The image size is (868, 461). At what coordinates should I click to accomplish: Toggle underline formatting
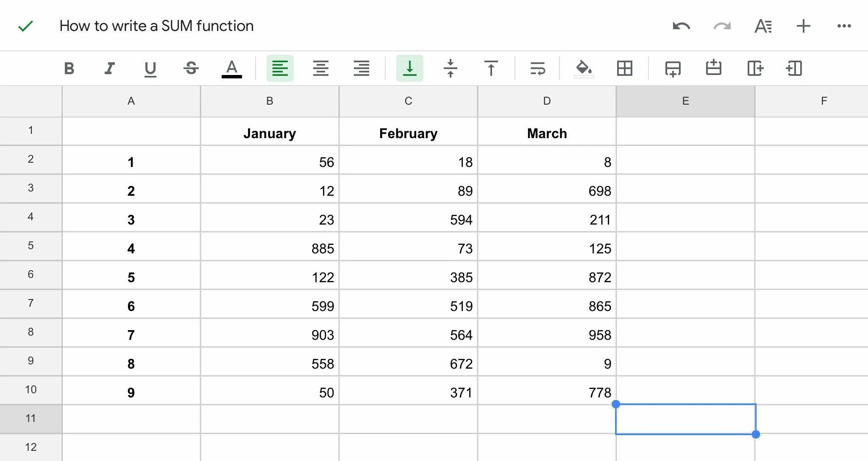[150, 69]
